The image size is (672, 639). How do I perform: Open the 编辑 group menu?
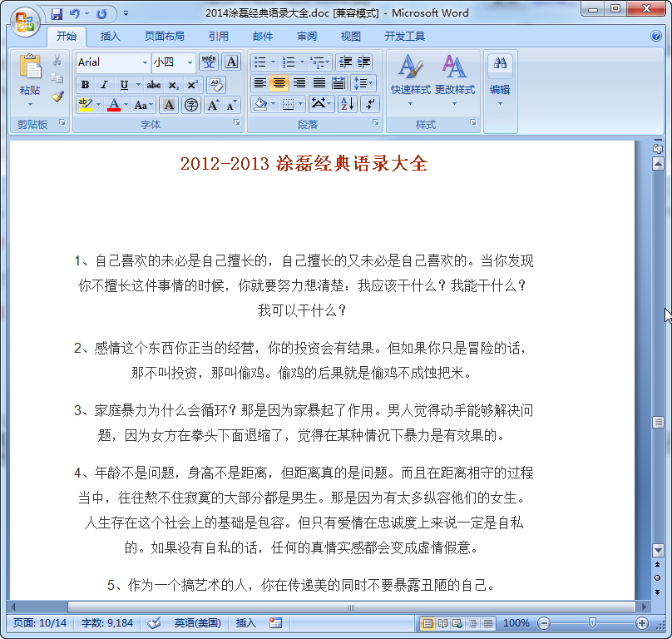[x=500, y=80]
